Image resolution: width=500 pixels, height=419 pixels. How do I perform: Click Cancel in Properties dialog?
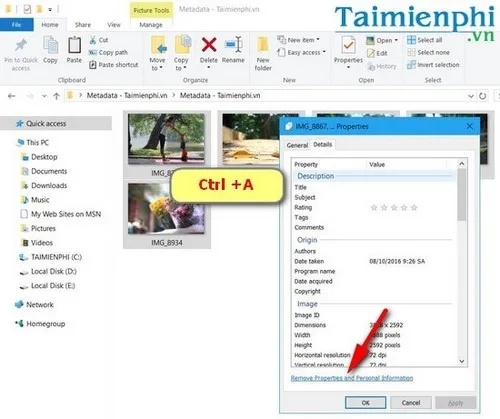click(x=411, y=403)
